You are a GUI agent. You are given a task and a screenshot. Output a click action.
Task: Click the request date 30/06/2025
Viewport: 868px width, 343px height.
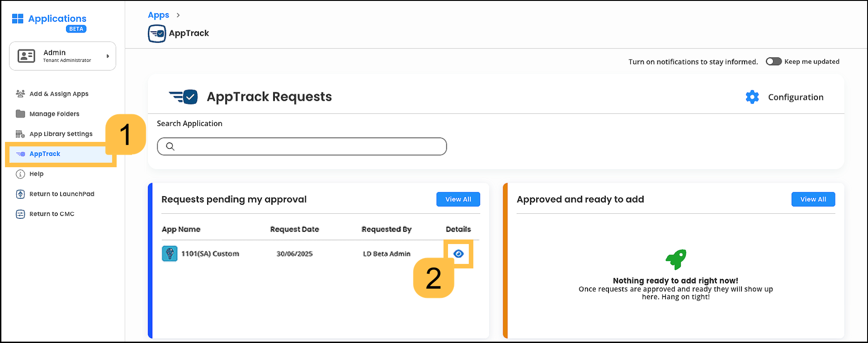294,254
